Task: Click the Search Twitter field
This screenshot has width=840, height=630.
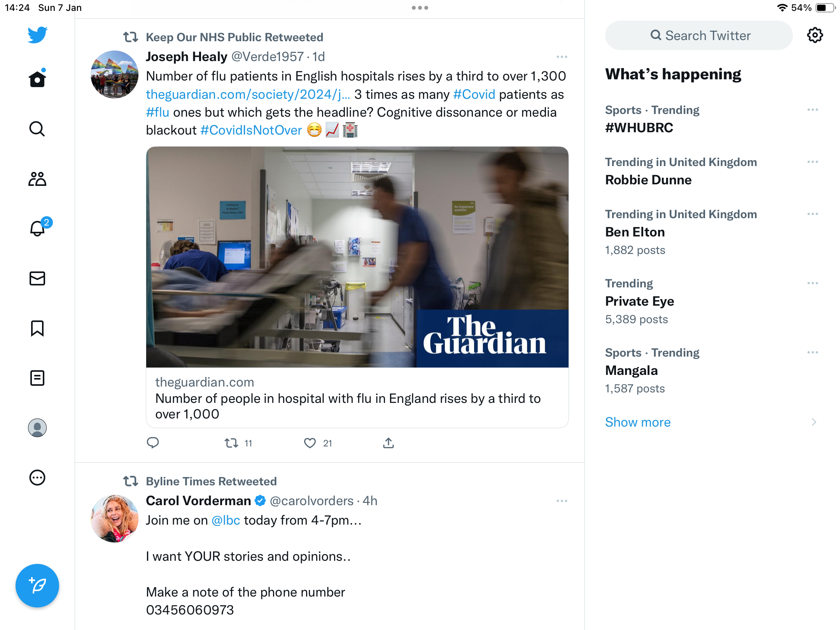Action: 698,35
